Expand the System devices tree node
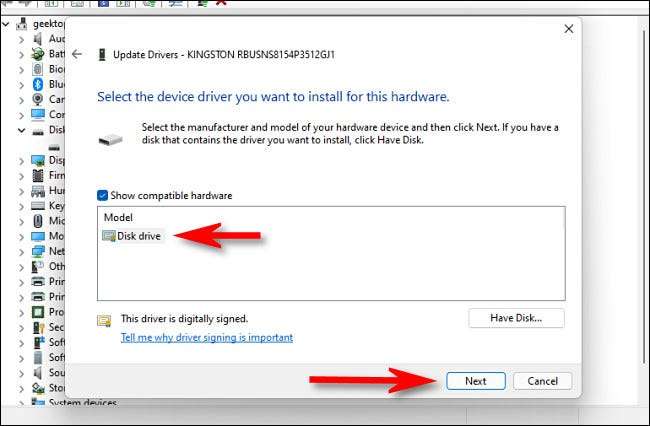650x426 pixels. point(22,404)
